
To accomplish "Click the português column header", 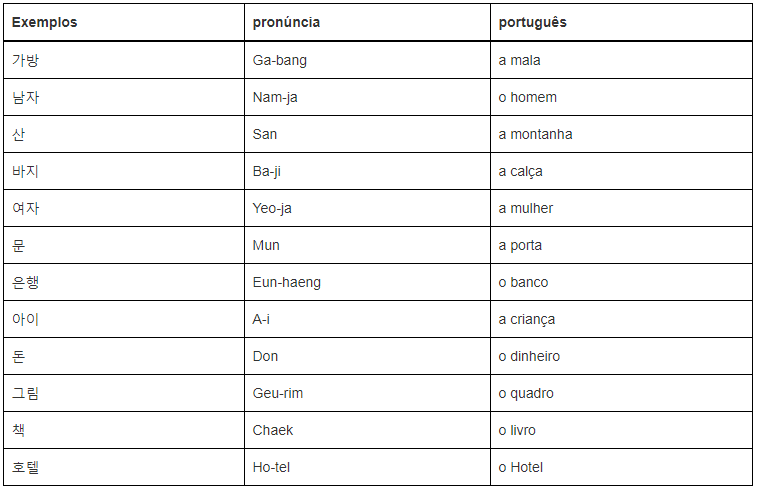I will coord(532,22).
